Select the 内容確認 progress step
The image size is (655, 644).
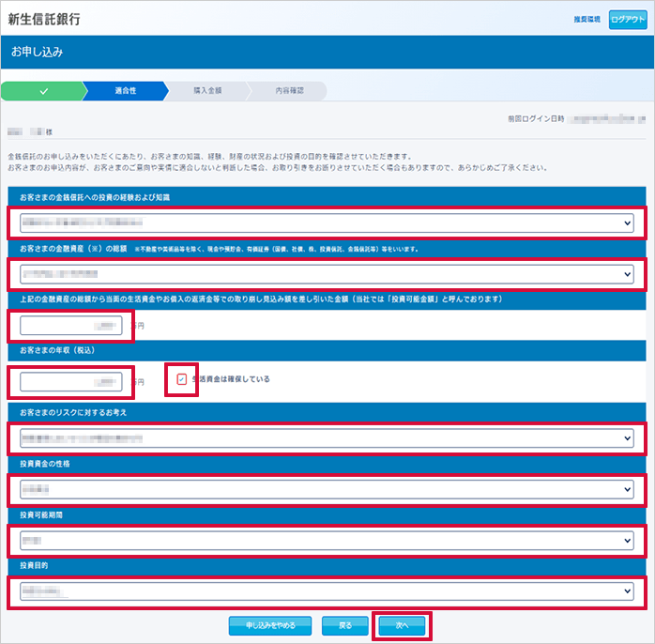pyautogui.click(x=289, y=91)
